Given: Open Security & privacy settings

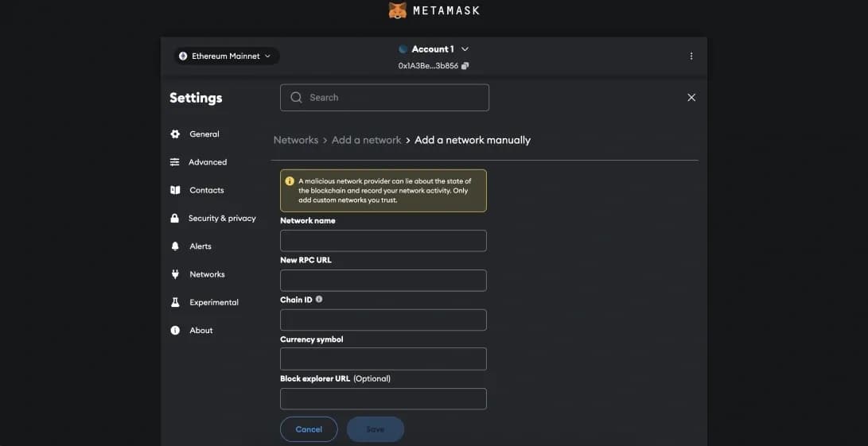Looking at the screenshot, I should (x=222, y=218).
